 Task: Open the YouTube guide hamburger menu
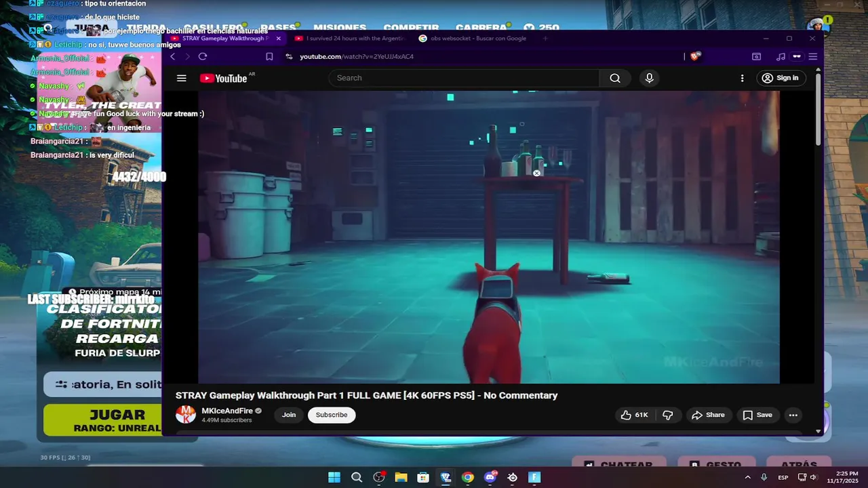pos(181,78)
